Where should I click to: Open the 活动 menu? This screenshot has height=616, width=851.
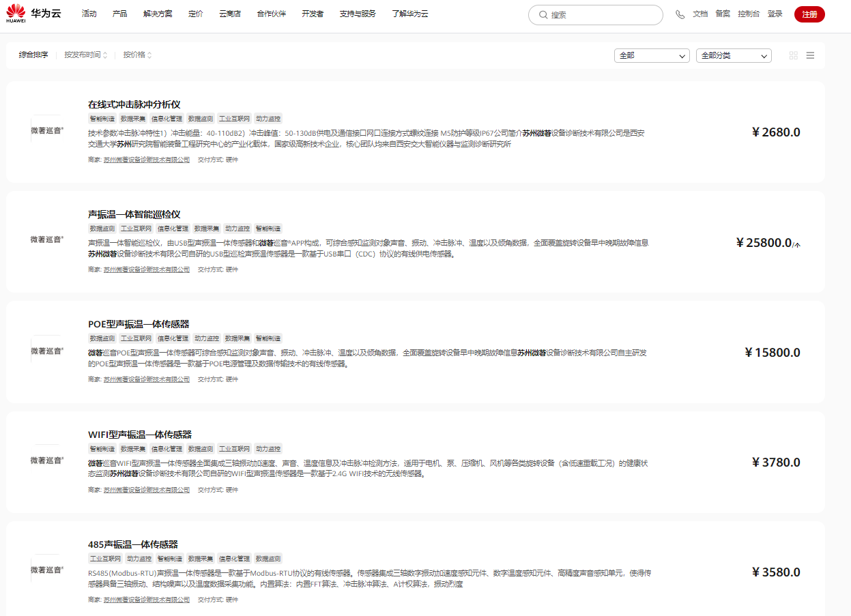point(89,14)
